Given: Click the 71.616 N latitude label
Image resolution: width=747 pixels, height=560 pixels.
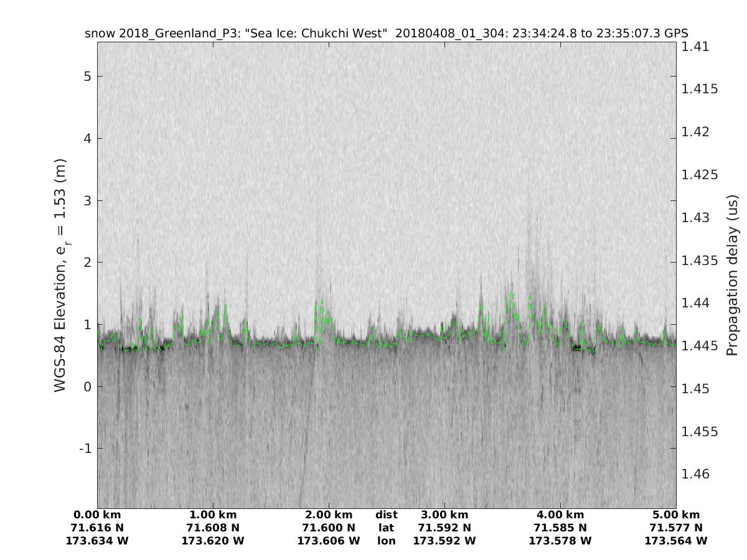Looking at the screenshot, I should click(x=97, y=528).
